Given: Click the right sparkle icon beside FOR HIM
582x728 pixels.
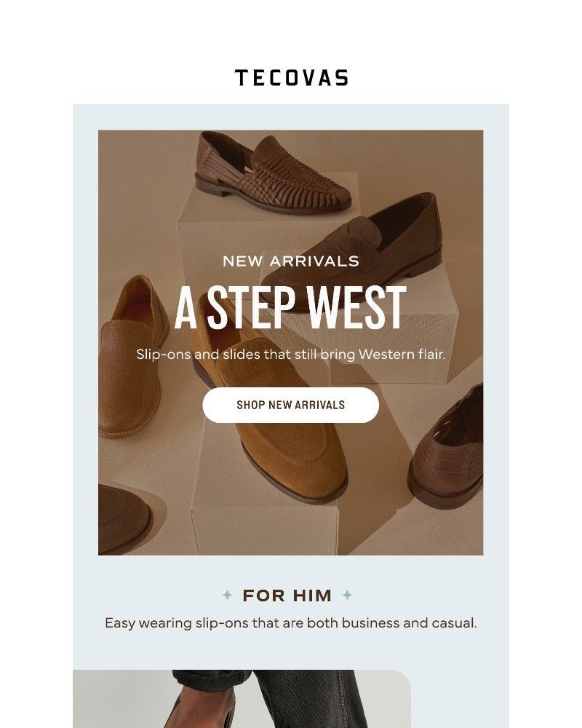Looking at the screenshot, I should tap(349, 595).
